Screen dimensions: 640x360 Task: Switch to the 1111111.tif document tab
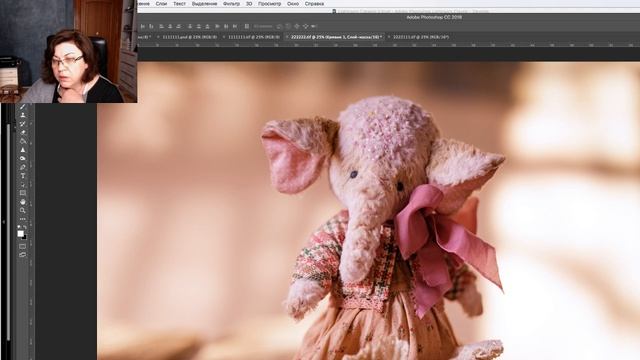pos(254,37)
